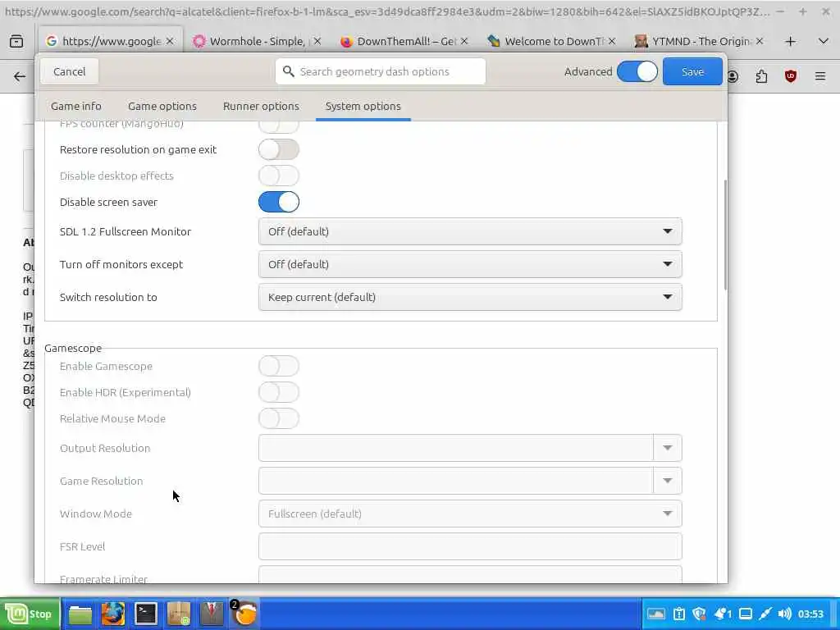The width and height of the screenshot is (840, 630).
Task: Click the suit-and-tie taskbar icon
Action: pos(211,614)
